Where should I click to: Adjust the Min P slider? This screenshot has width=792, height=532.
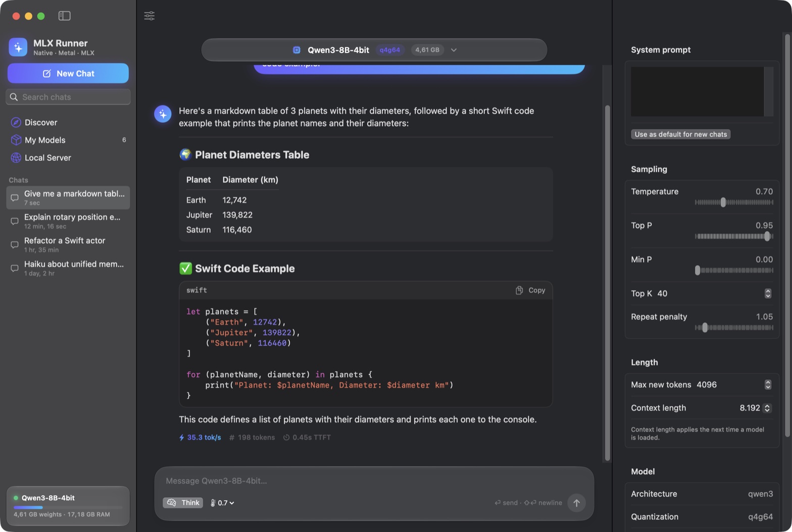(x=734, y=270)
